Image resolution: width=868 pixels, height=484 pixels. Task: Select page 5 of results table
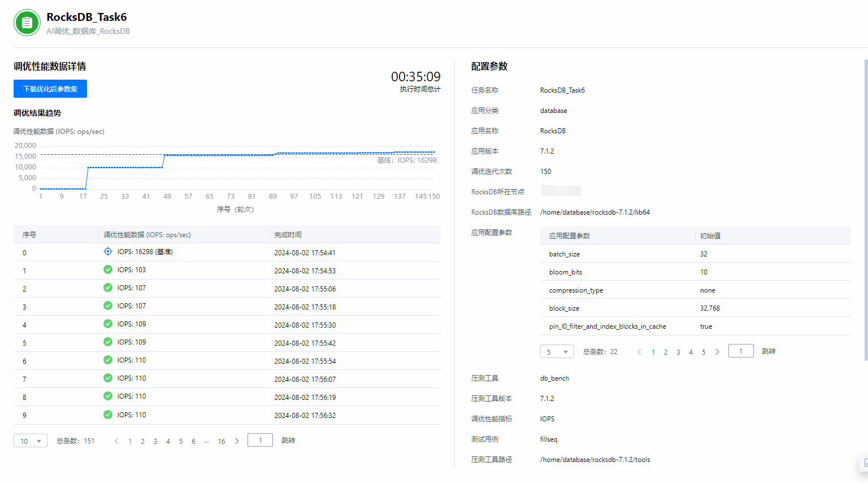(x=181, y=442)
